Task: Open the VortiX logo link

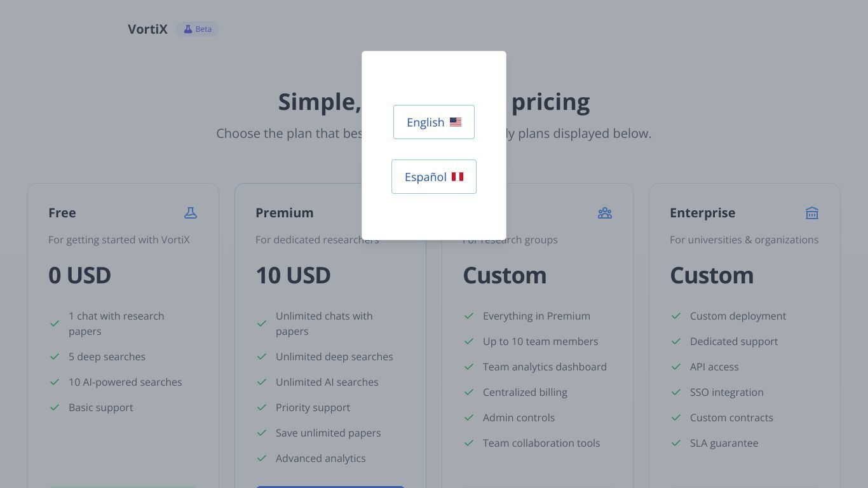Action: (147, 29)
